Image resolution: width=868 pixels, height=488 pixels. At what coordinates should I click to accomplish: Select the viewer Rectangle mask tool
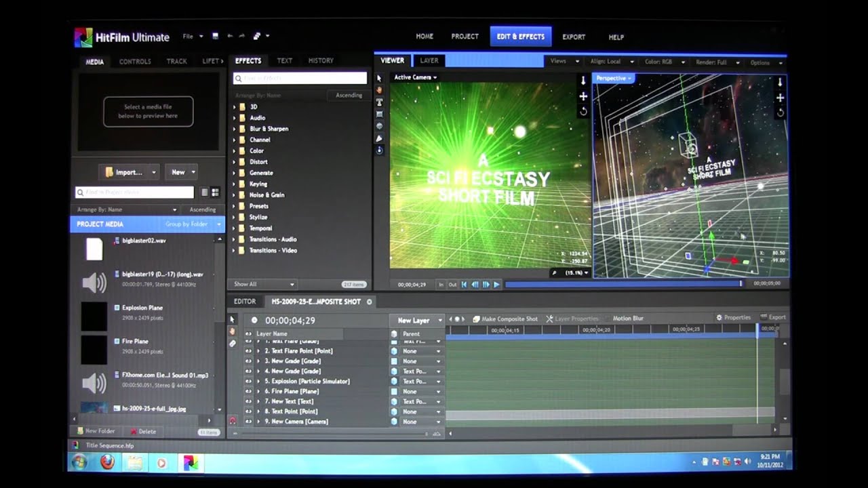380,114
